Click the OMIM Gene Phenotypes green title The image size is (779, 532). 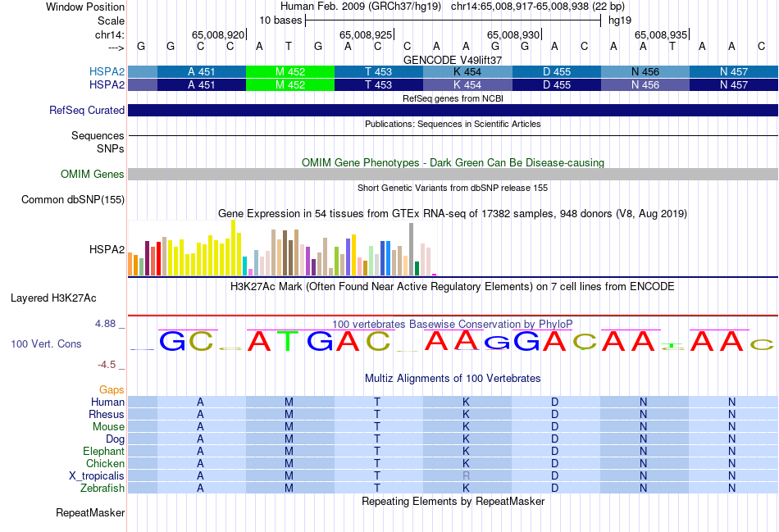click(453, 163)
